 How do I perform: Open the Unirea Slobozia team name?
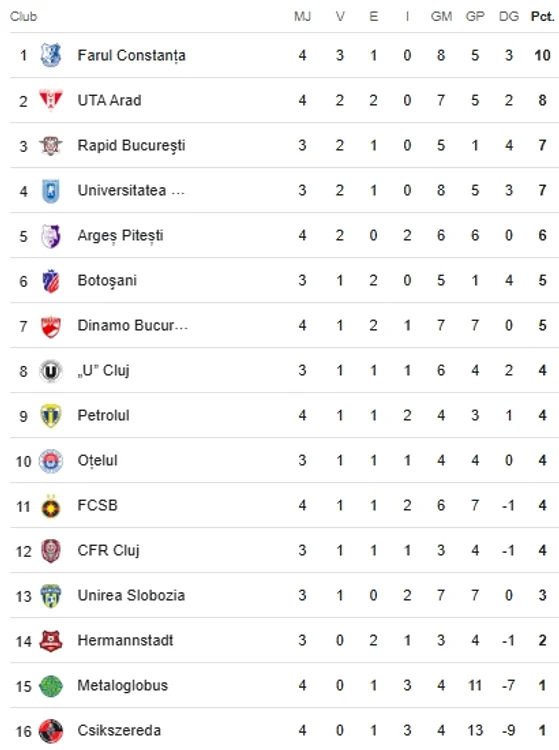(x=131, y=596)
